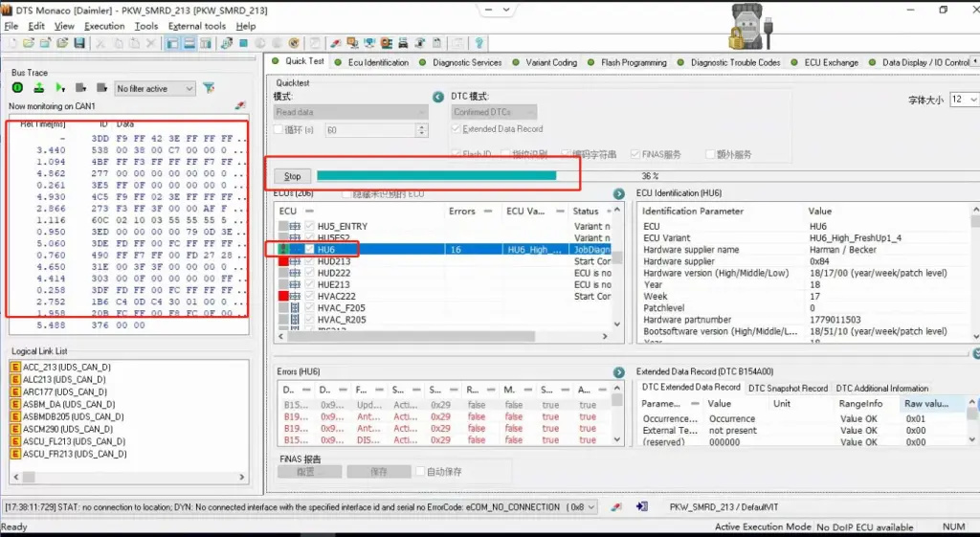Click the car icon in main toolbar
Image resolution: width=980 pixels, height=537 pixels.
[403, 43]
